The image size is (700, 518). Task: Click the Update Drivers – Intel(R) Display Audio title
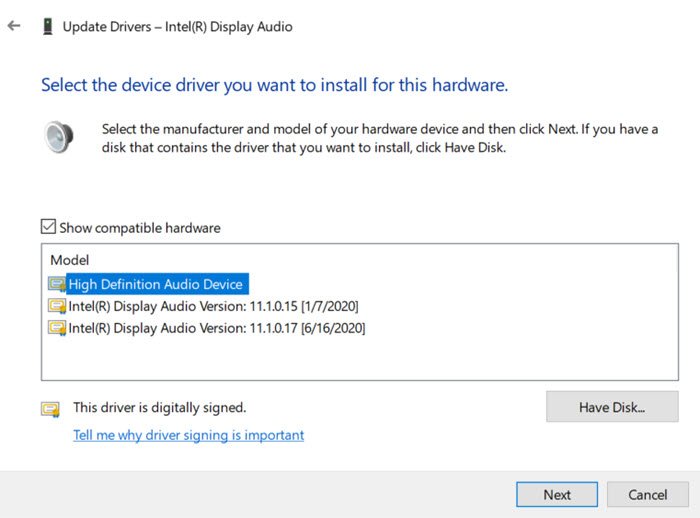pyautogui.click(x=178, y=27)
